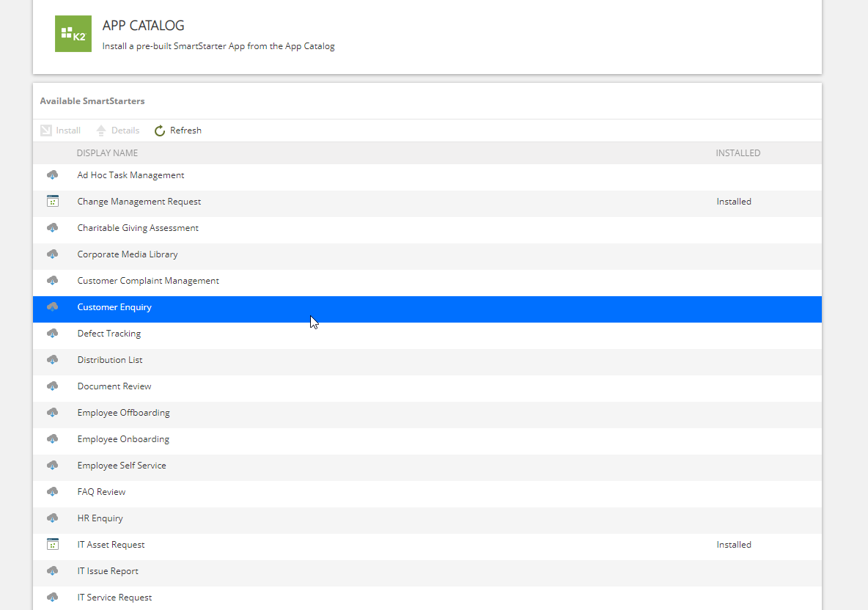Click Installed status of Change Management Request

point(734,202)
